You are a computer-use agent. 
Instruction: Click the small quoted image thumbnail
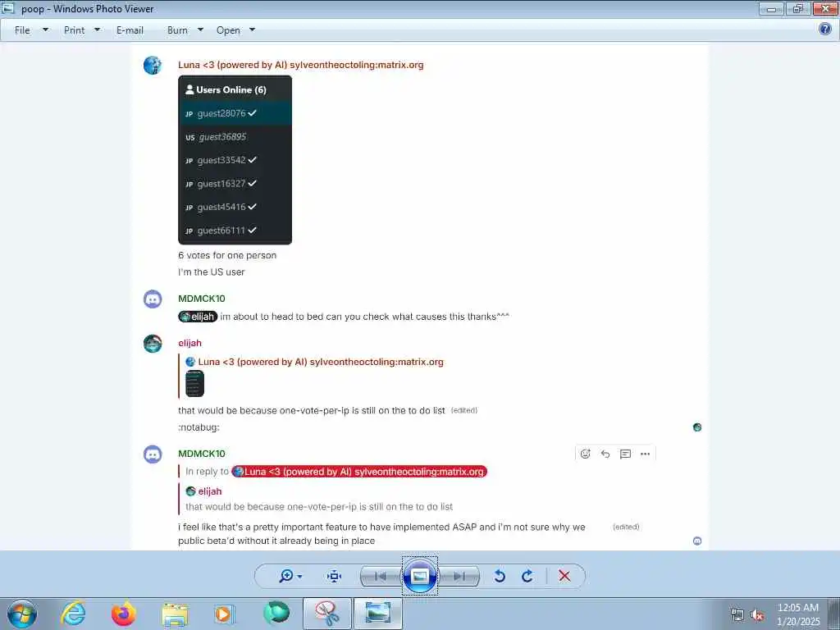click(x=194, y=384)
